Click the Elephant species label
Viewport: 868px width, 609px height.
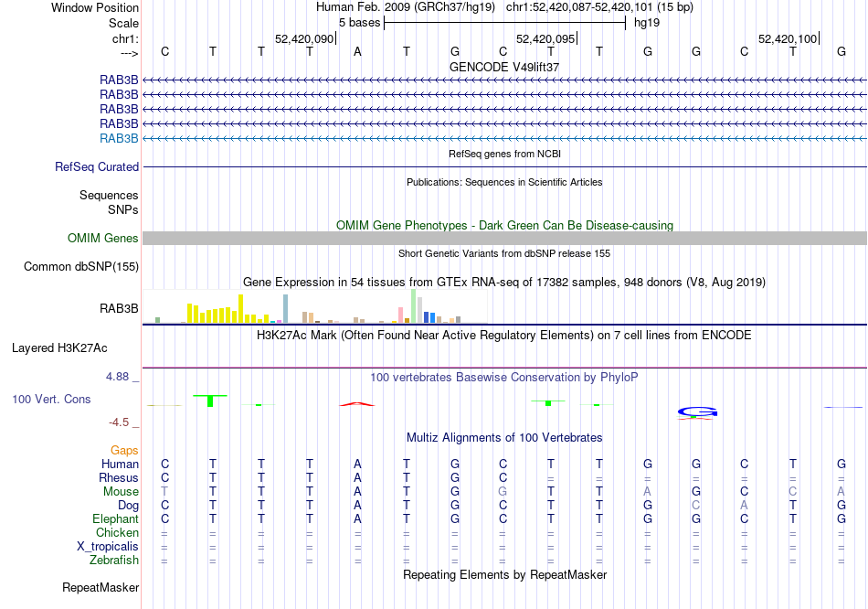[115, 519]
